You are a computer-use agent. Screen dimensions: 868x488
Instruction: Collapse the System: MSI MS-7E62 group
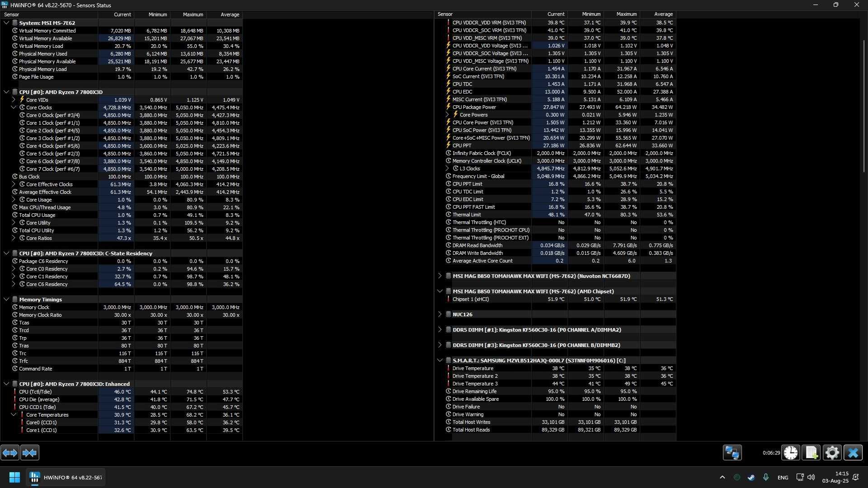(6, 23)
